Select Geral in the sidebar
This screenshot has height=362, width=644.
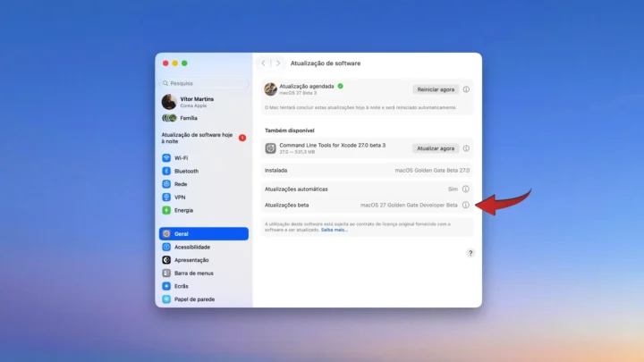(203, 233)
